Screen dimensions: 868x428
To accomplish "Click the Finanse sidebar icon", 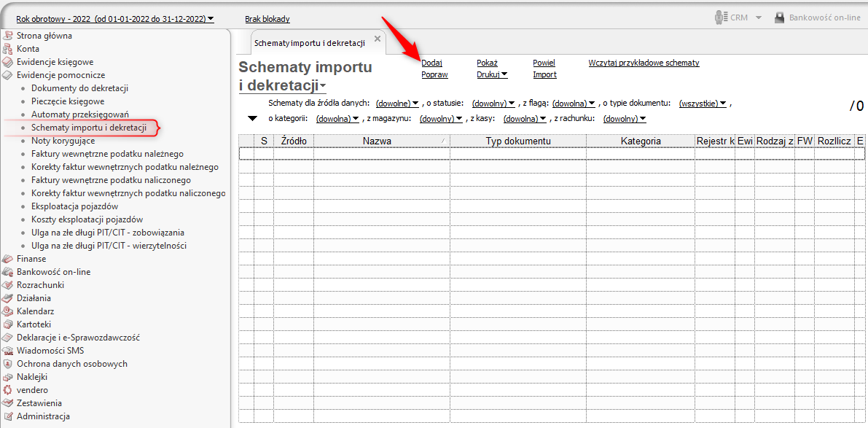I will pyautogui.click(x=8, y=259).
